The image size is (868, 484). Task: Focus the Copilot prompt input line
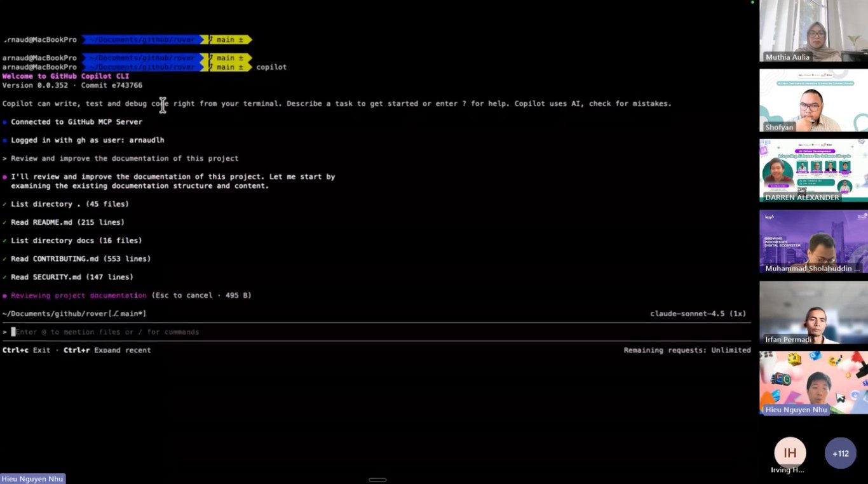click(376, 332)
